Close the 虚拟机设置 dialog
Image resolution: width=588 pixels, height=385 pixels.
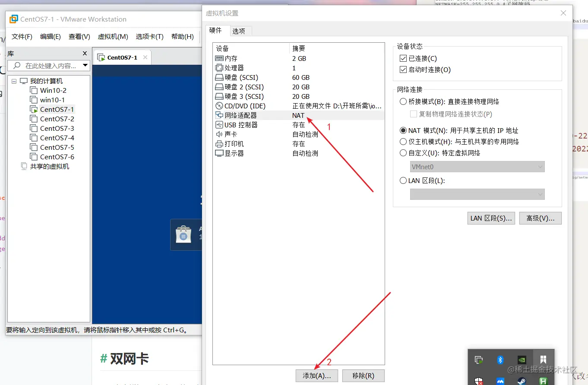tap(563, 13)
